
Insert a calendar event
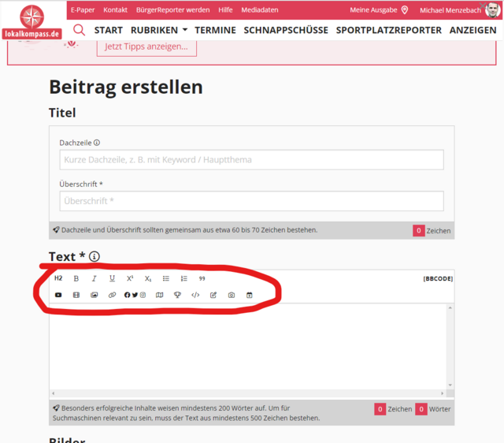point(250,295)
